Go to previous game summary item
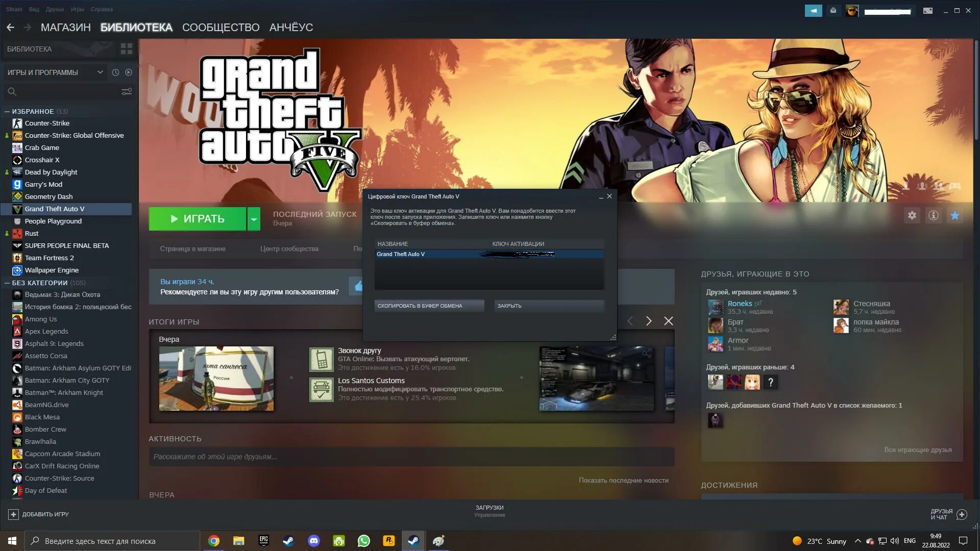This screenshot has width=980, height=551. pyautogui.click(x=630, y=321)
